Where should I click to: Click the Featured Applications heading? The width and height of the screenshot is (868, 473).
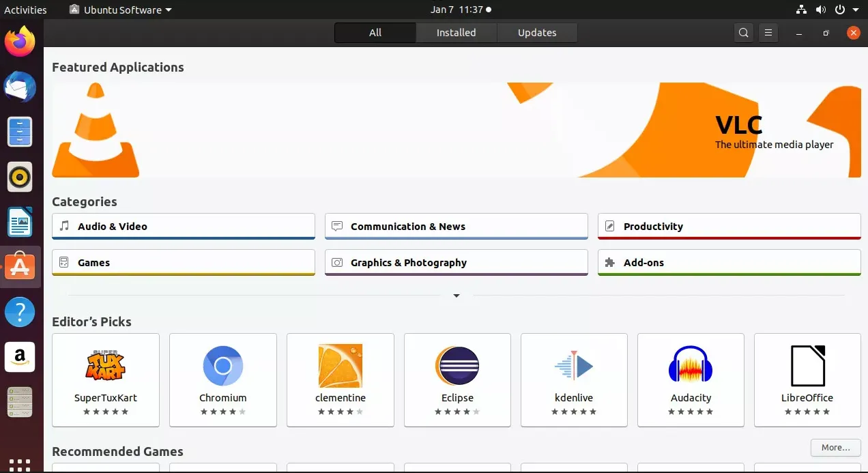pyautogui.click(x=118, y=67)
